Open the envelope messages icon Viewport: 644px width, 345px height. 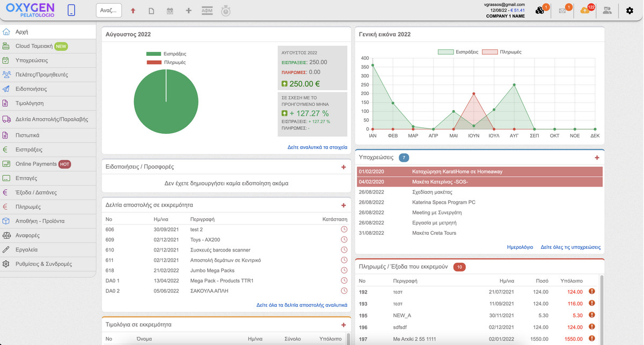tap(562, 10)
